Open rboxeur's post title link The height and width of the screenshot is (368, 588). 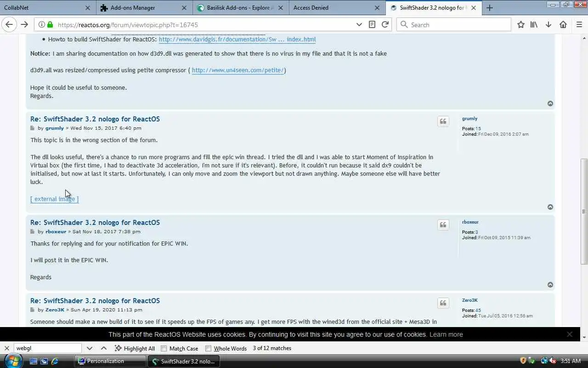click(x=95, y=222)
